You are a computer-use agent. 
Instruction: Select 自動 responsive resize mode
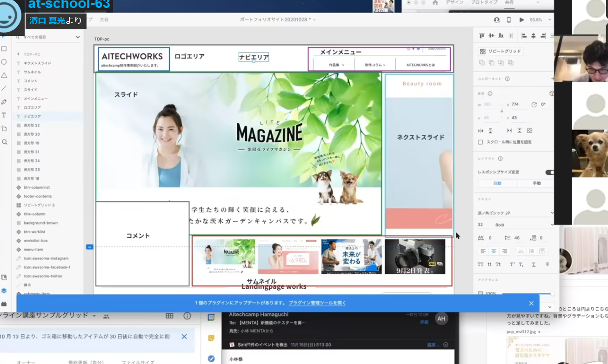click(497, 183)
